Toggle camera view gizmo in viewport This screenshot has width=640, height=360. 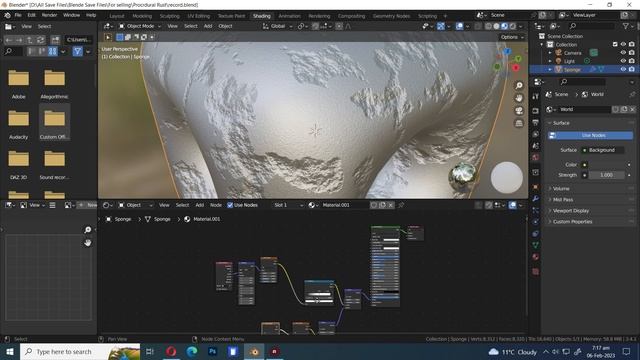coord(519,111)
